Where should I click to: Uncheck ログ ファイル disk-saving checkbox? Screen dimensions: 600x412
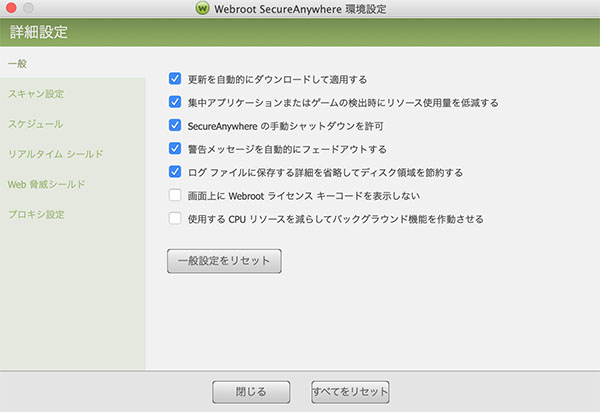[x=175, y=172]
